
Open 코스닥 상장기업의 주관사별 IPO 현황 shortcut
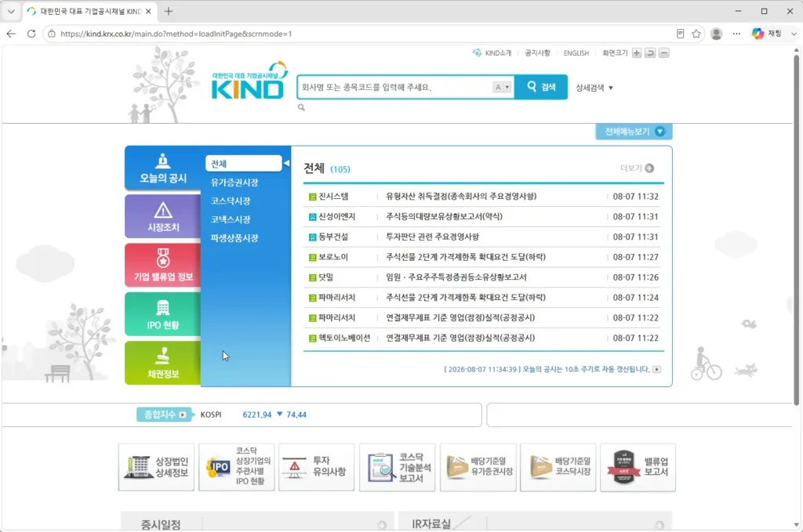237,467
